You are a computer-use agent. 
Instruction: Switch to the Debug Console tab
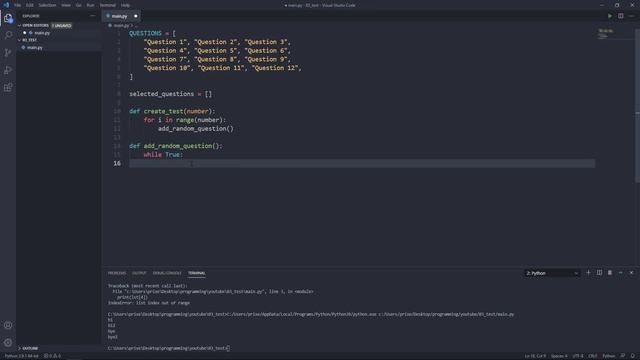click(x=167, y=273)
